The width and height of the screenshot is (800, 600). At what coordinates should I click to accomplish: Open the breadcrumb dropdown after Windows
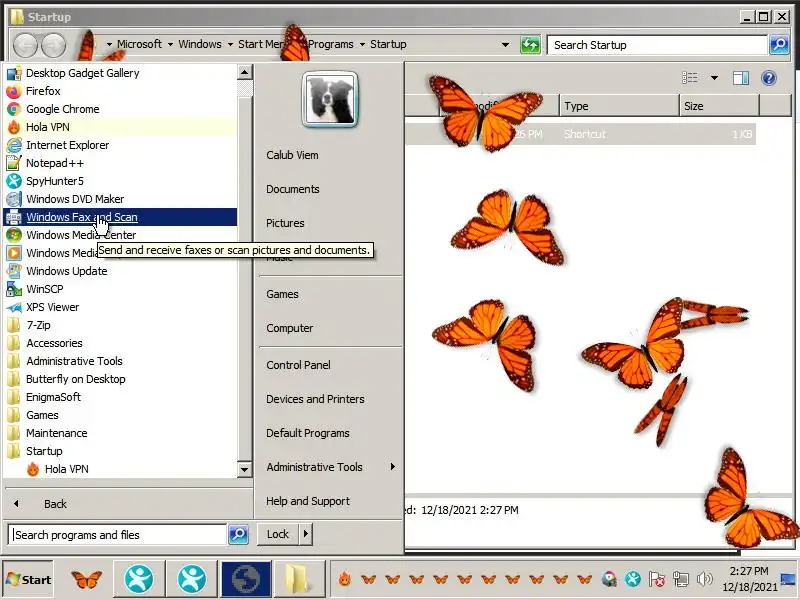coord(230,44)
